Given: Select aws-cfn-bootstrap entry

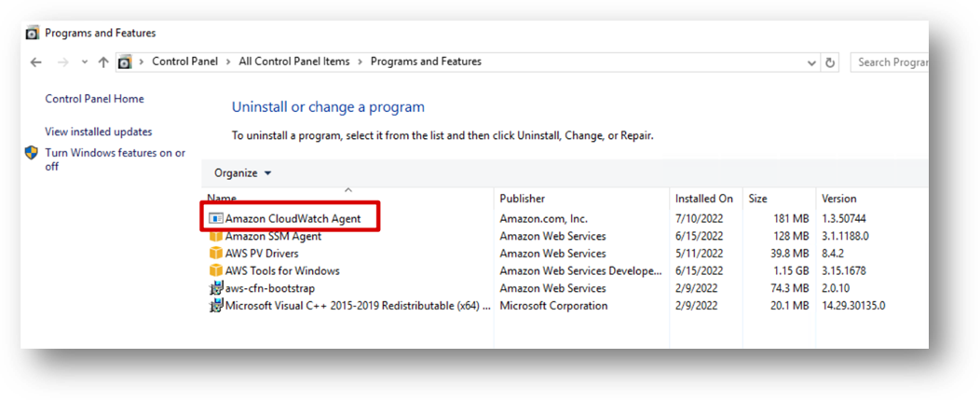Looking at the screenshot, I should pyautogui.click(x=270, y=288).
